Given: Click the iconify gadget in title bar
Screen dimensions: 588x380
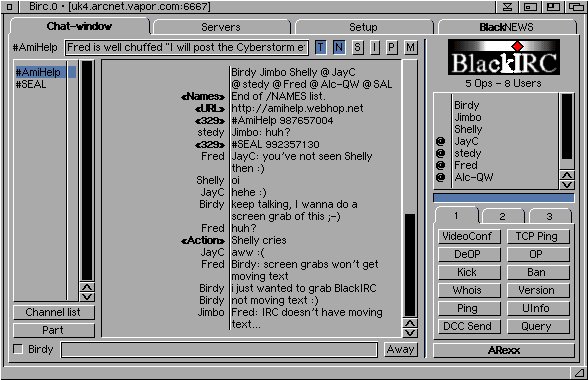Looking at the screenshot, I should [x=530, y=7].
